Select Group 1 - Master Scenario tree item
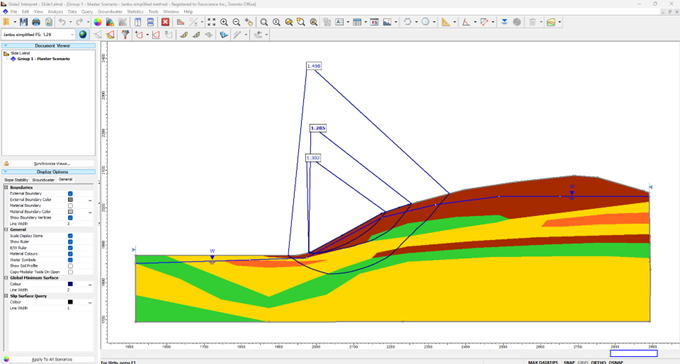The image size is (680, 364). coord(43,59)
